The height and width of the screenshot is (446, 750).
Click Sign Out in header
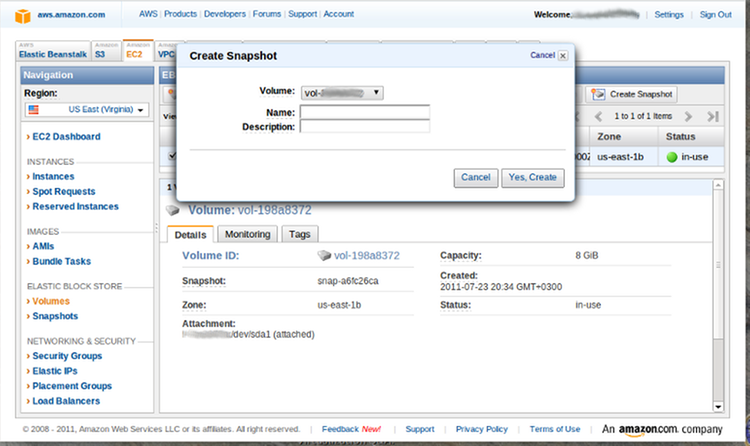716,15
